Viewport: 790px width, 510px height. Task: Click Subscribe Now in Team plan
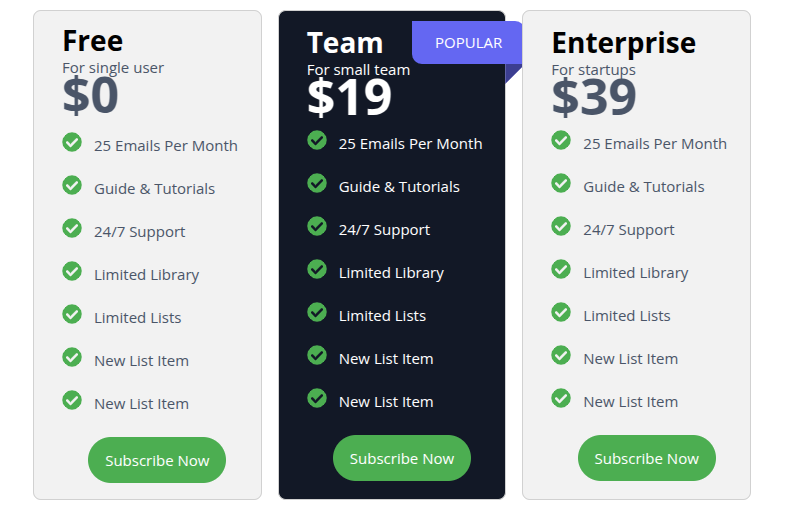(x=402, y=458)
